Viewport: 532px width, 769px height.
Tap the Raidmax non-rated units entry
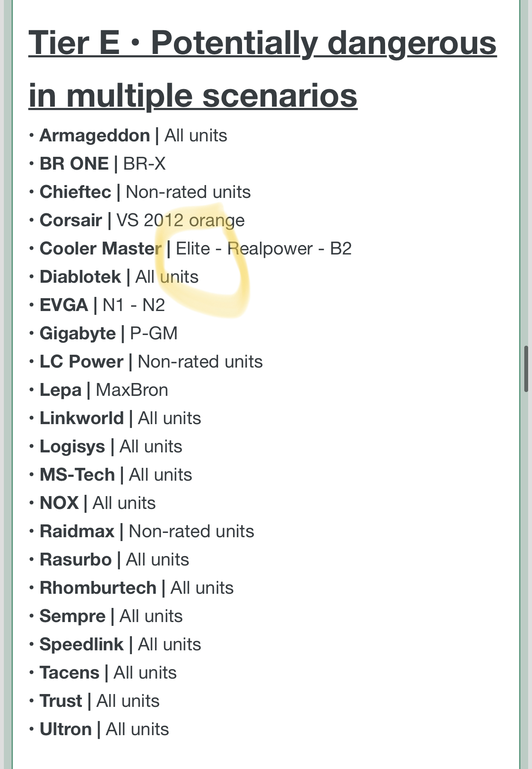pyautogui.click(x=146, y=532)
